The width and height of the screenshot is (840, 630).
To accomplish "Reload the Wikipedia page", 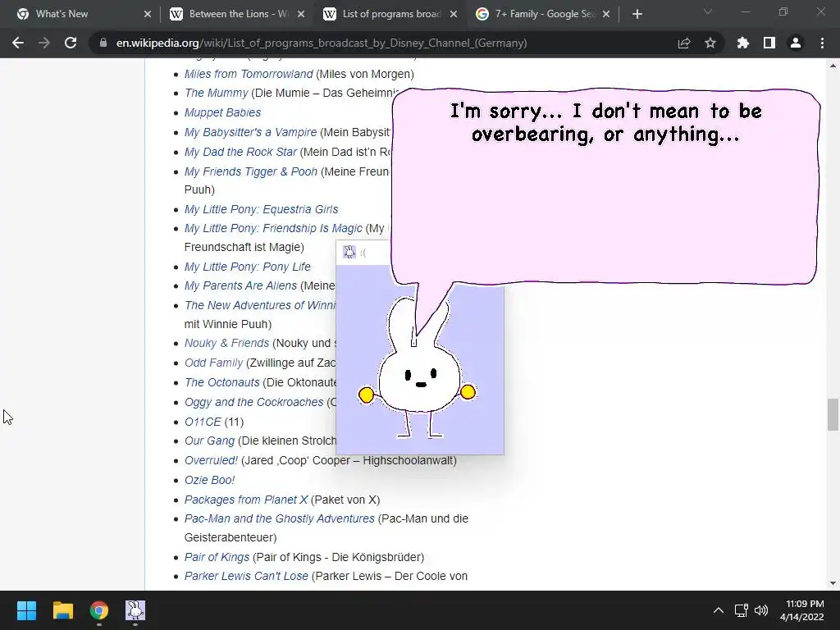I will pos(71,43).
